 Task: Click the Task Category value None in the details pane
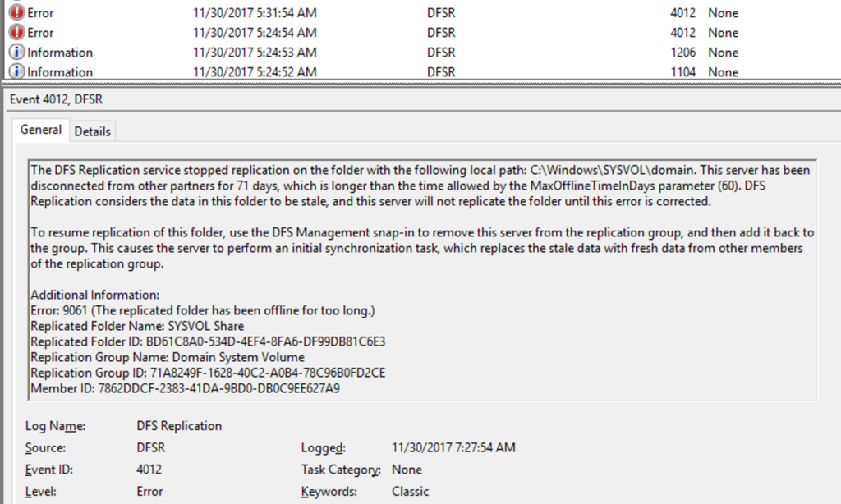[x=407, y=470]
